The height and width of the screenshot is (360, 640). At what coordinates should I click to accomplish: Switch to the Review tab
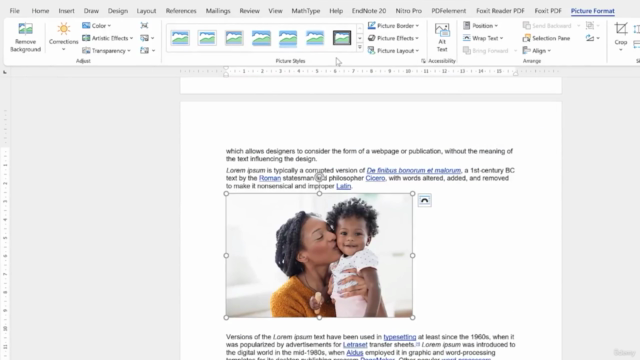249,11
